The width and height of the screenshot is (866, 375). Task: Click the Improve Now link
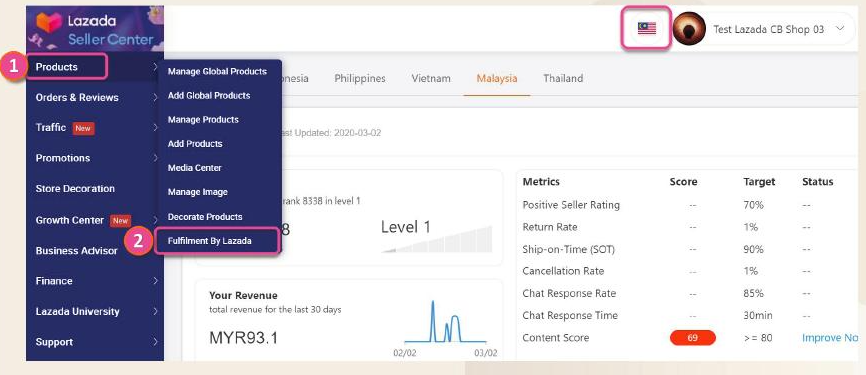830,337
